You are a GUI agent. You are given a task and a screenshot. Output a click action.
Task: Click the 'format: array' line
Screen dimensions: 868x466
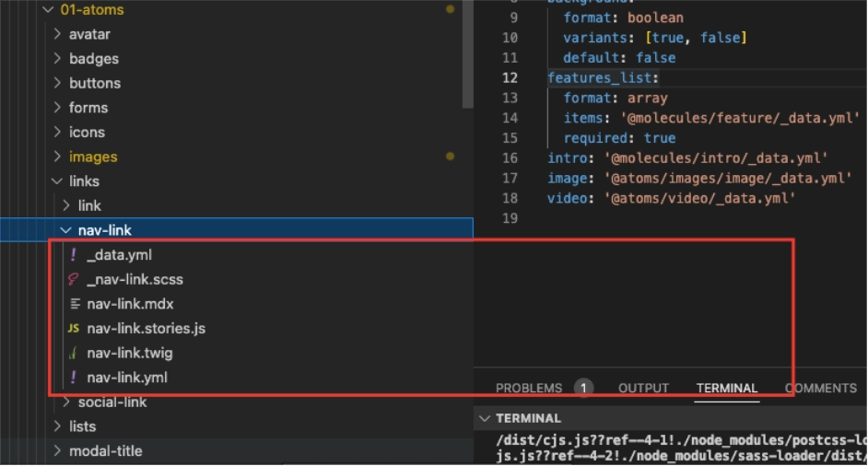point(616,98)
